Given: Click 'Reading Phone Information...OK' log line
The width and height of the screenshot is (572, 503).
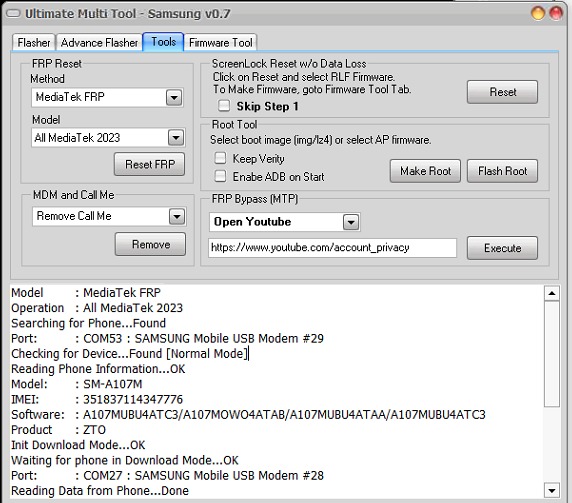Looking at the screenshot, I should tap(98, 369).
